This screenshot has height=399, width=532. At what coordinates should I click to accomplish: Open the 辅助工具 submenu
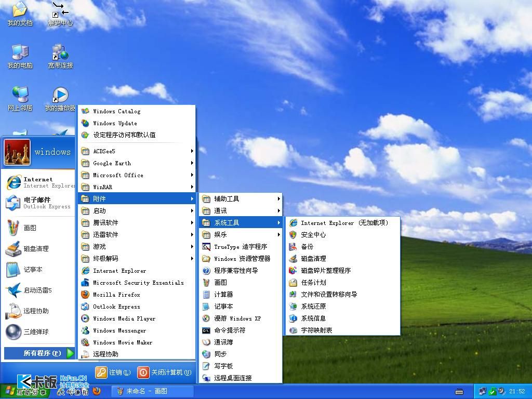pos(241,199)
